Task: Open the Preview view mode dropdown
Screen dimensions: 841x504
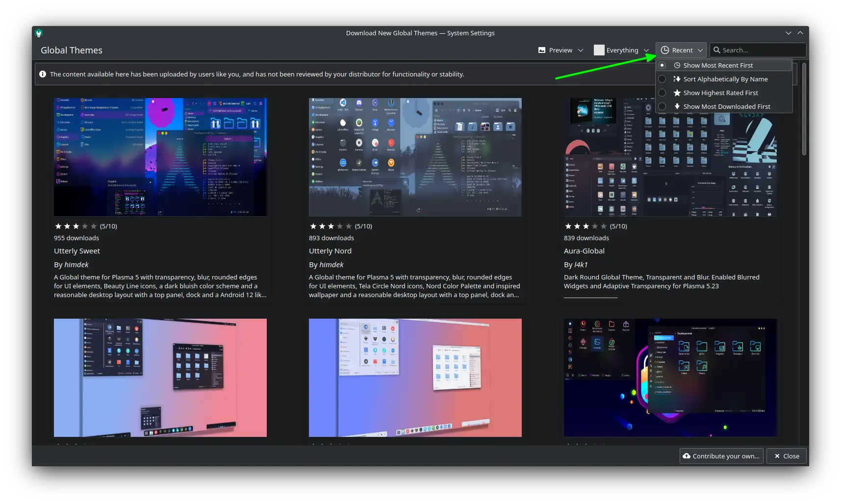Action: point(561,50)
